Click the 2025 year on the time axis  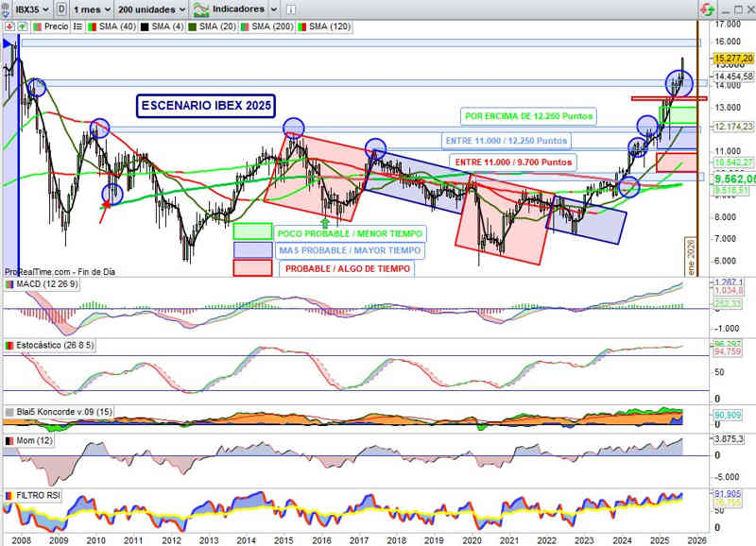660,540
